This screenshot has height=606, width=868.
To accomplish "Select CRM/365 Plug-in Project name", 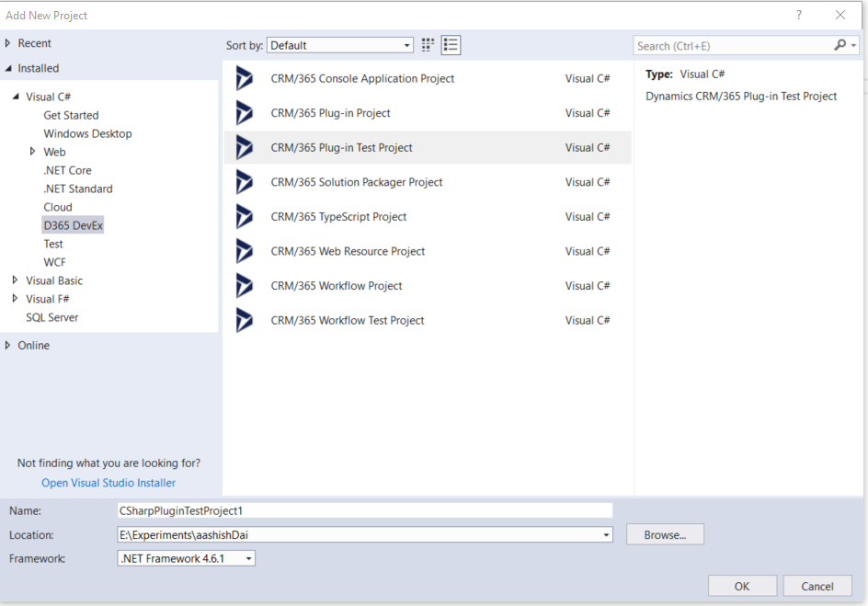I will (x=330, y=113).
